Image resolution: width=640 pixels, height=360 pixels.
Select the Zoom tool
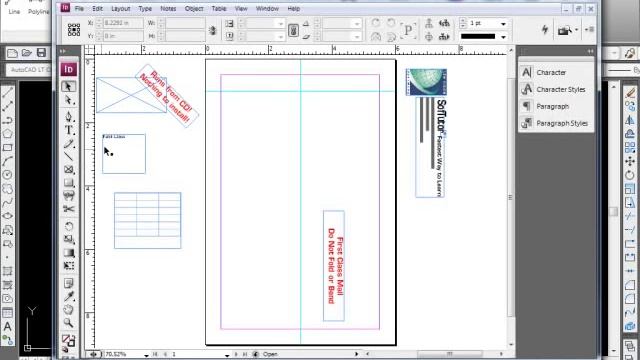click(69, 323)
